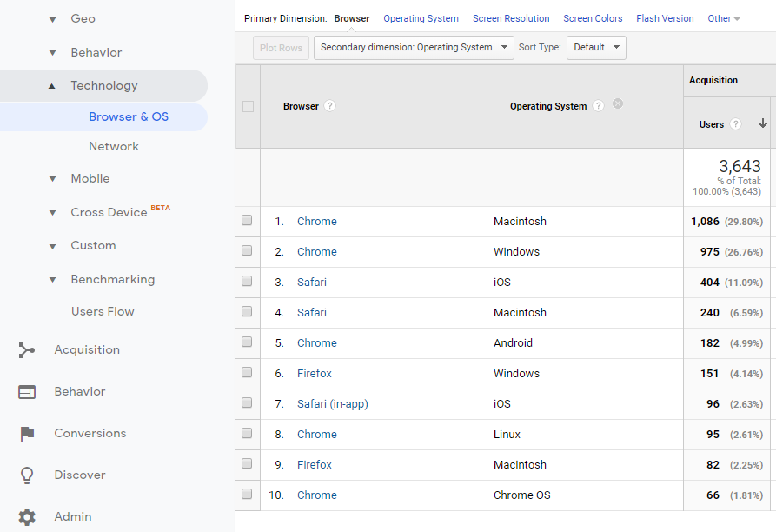Click help icon beside Users column
The width and height of the screenshot is (776, 532).
click(736, 124)
